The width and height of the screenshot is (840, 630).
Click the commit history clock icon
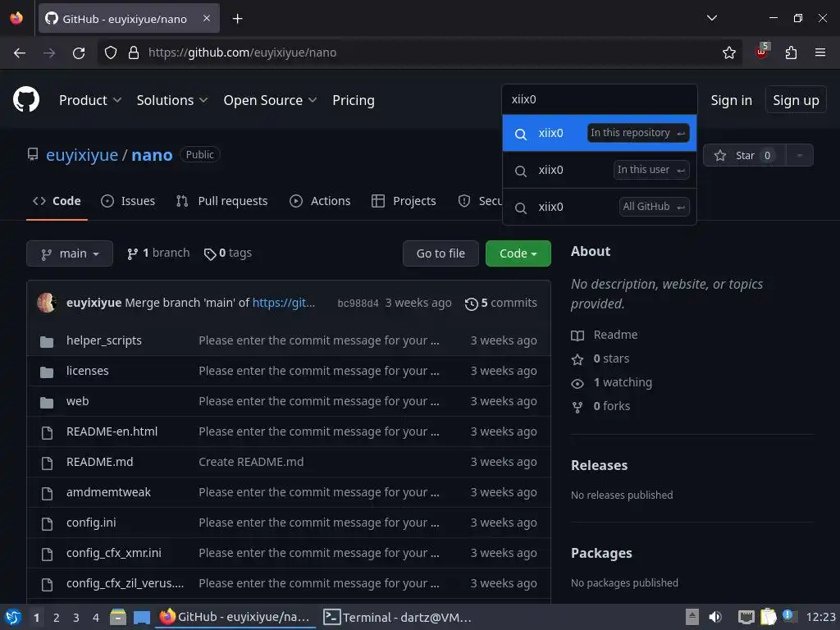471,304
